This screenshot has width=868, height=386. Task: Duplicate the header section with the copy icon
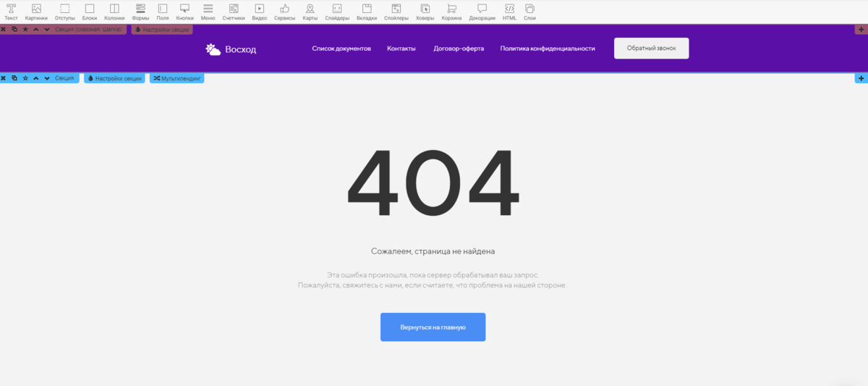click(14, 30)
